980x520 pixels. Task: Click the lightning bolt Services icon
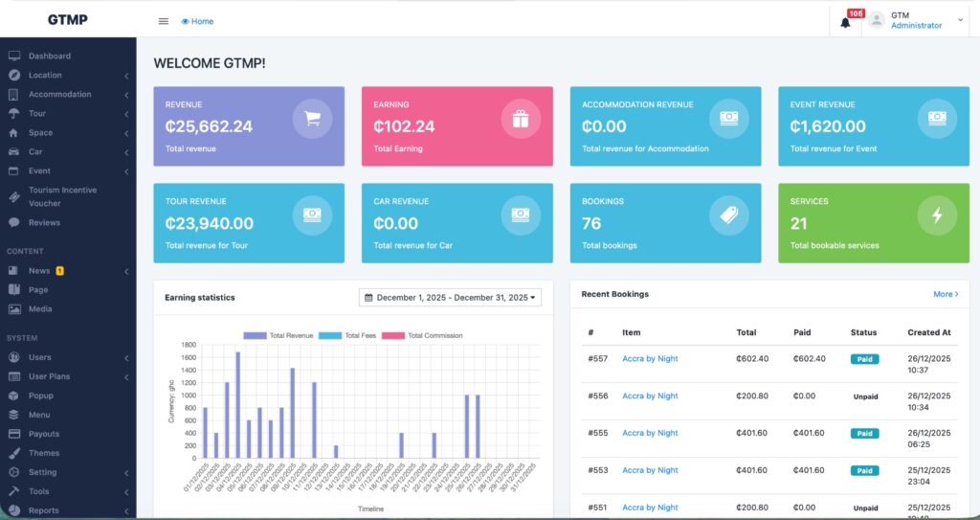coord(937,215)
